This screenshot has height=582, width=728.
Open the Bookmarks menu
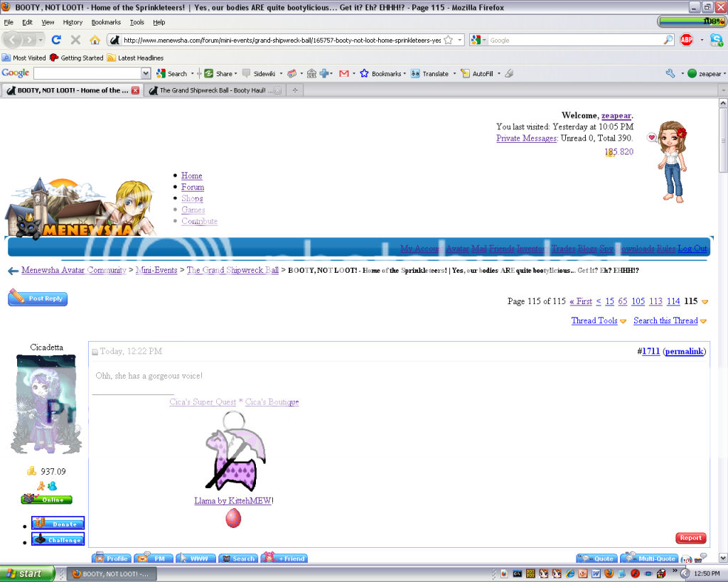[105, 22]
